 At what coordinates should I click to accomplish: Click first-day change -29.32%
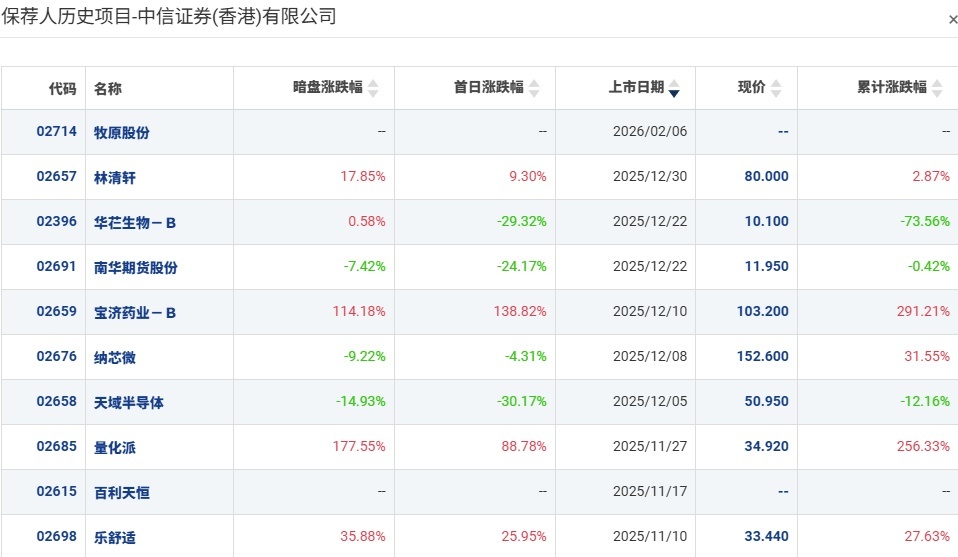point(522,222)
